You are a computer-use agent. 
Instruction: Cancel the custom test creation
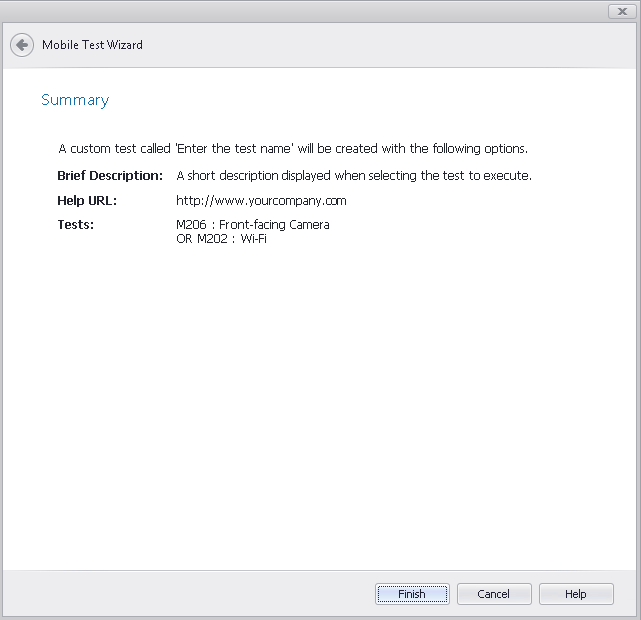click(493, 594)
